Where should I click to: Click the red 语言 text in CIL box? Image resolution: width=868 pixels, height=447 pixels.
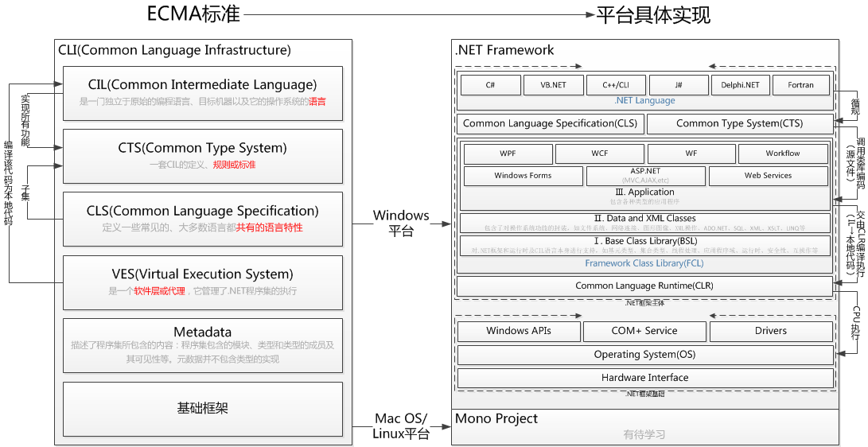pos(317,102)
